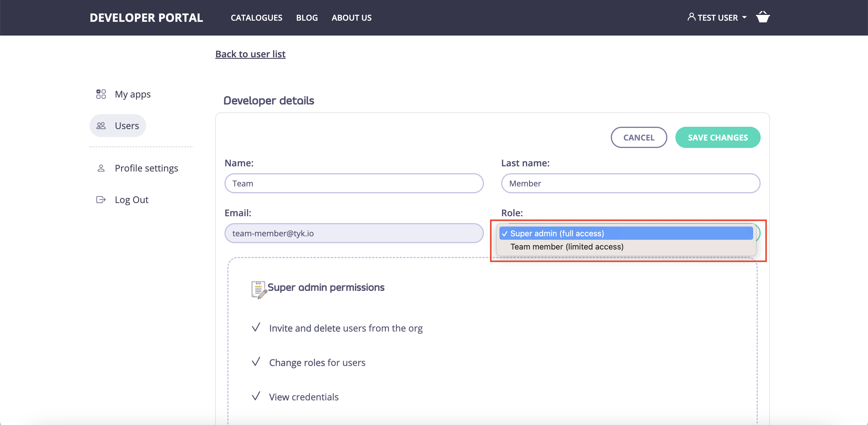Image resolution: width=868 pixels, height=425 pixels.
Task: Click the Save Changes button
Action: [x=717, y=137]
